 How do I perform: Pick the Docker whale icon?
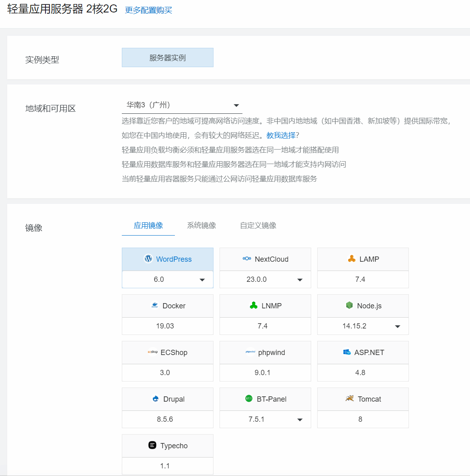tap(155, 306)
